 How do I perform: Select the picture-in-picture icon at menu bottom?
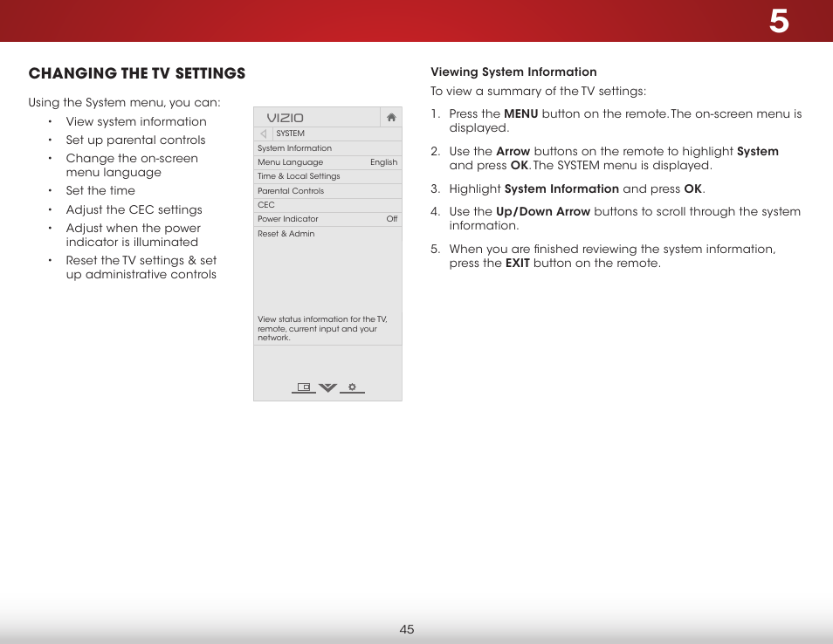click(x=304, y=387)
